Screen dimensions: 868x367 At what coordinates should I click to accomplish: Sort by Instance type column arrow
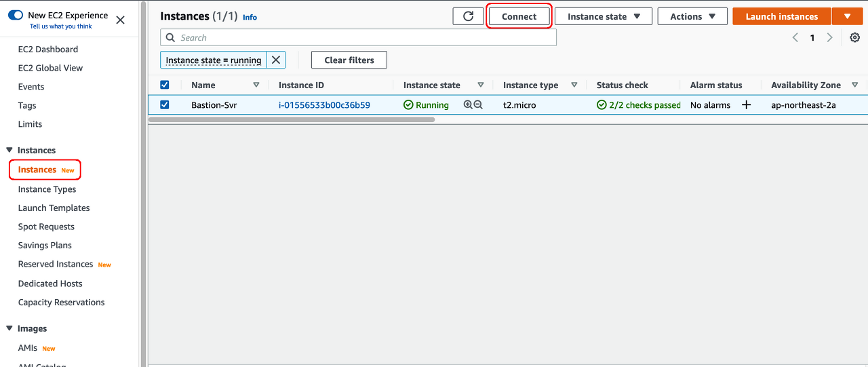pos(574,85)
